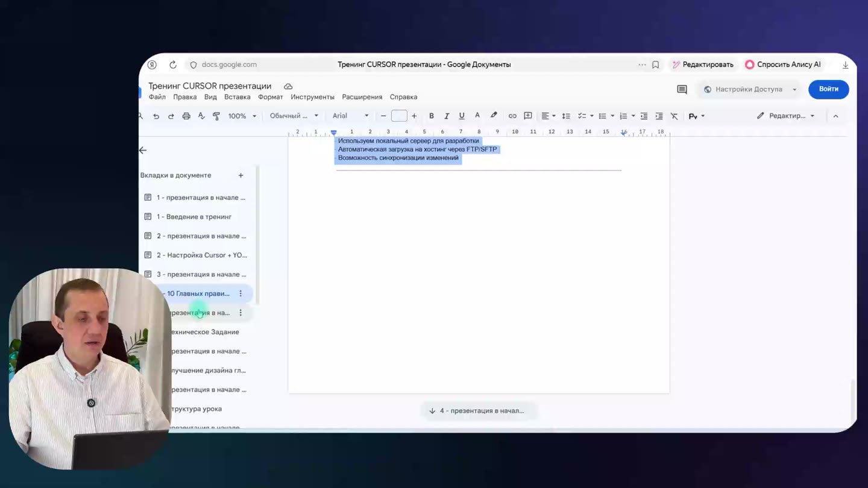Screen dimensions: 868x488
Task: Clear formatting with the crossed-T icon
Action: [675, 116]
